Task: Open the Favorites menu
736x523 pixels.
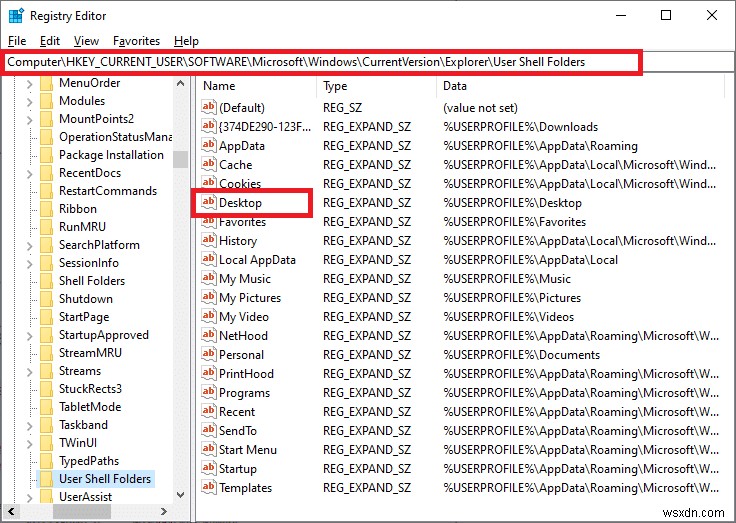Action: [x=136, y=41]
